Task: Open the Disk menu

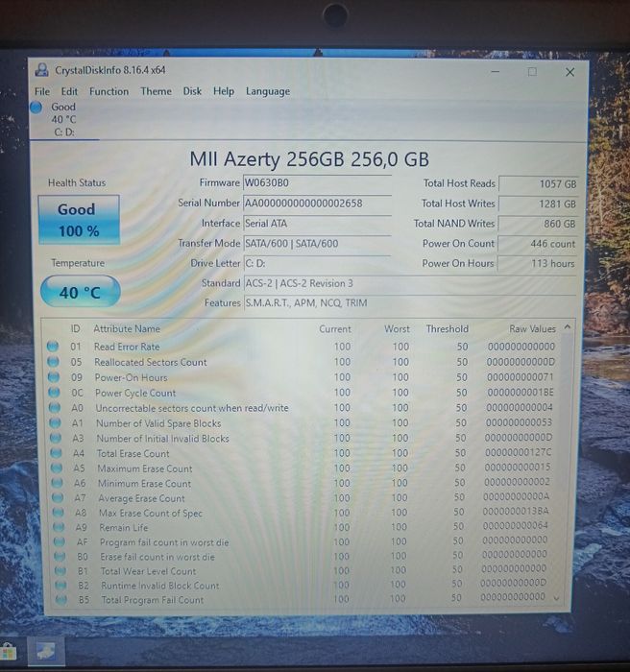Action: [192, 91]
